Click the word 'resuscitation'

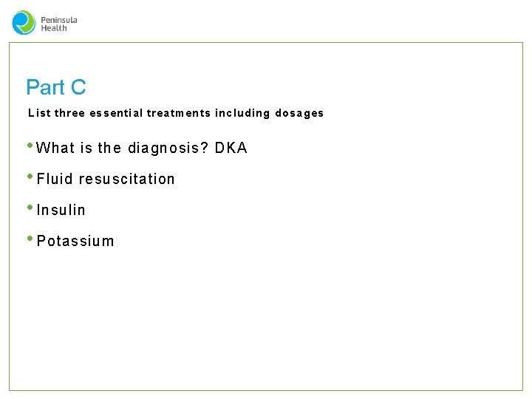[x=127, y=179]
